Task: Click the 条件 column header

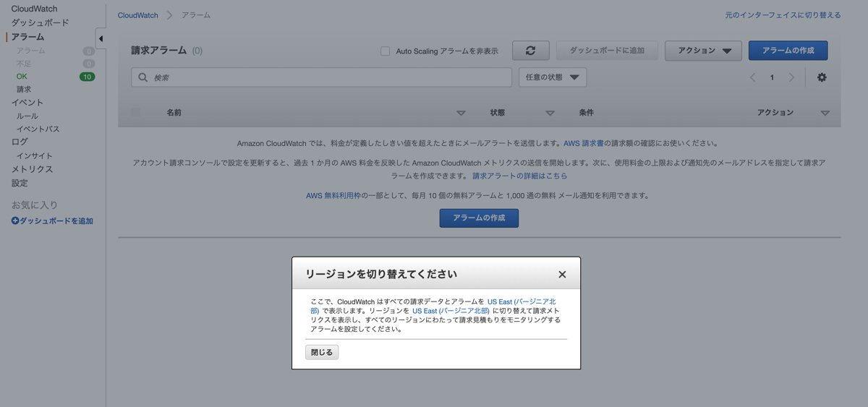Action: pos(587,113)
